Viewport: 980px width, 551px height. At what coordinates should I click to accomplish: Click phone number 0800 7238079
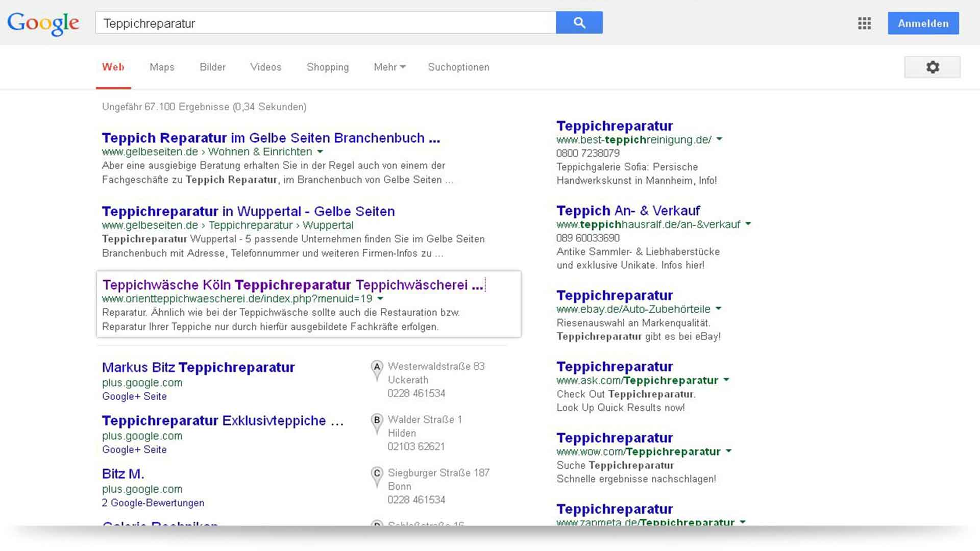tap(588, 153)
